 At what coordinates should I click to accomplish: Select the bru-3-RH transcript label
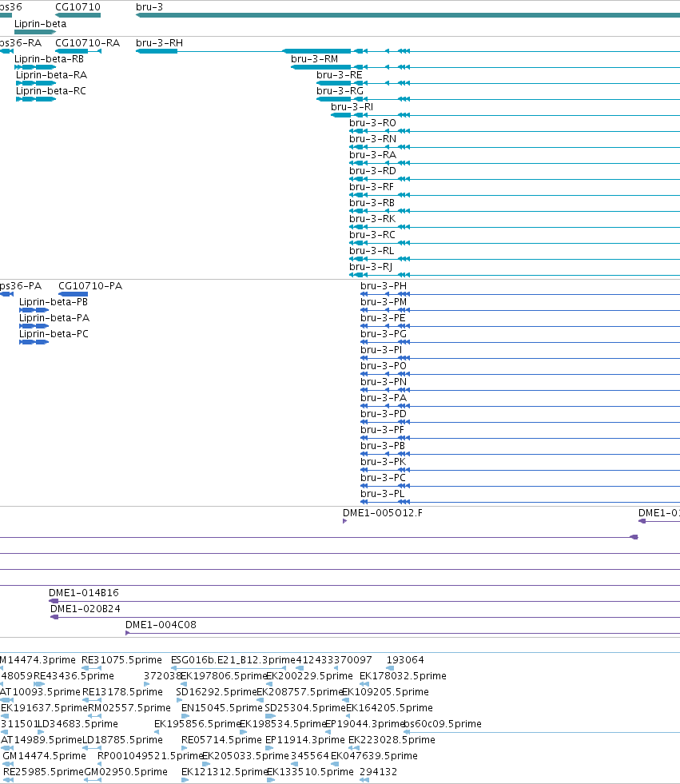160,43
